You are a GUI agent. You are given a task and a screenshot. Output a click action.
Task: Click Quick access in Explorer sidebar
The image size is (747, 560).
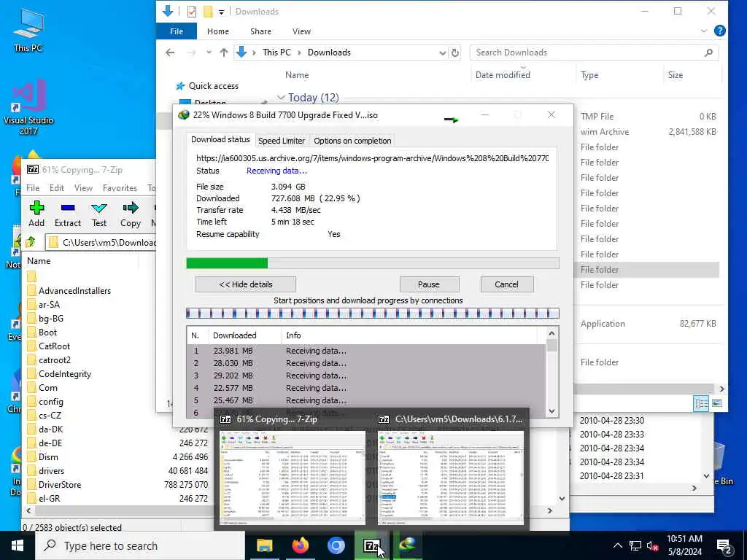[214, 86]
